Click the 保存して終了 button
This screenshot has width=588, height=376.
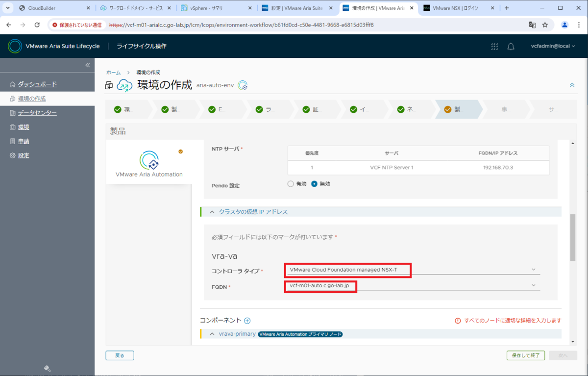coord(525,355)
